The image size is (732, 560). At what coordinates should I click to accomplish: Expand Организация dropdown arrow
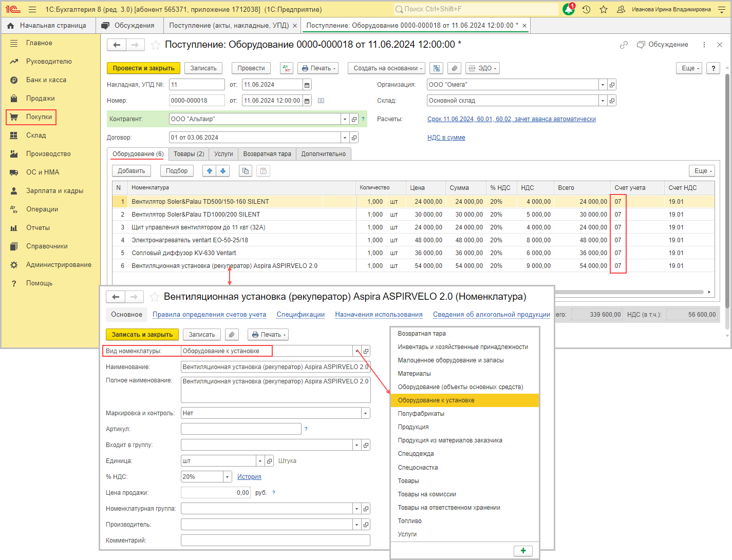[x=603, y=85]
